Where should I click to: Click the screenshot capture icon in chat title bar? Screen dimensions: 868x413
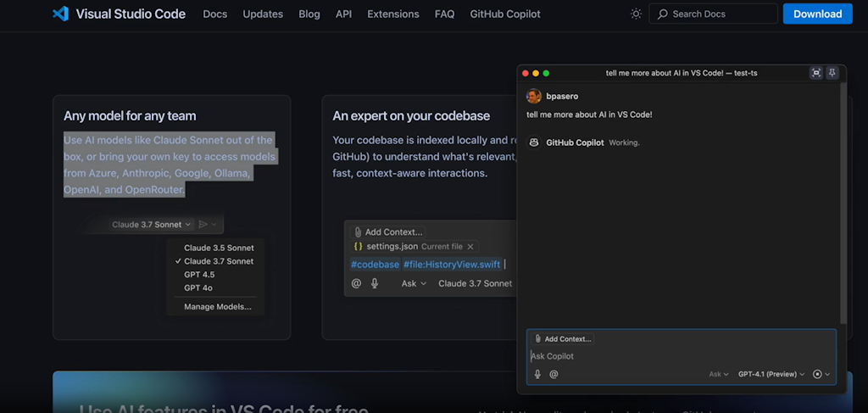815,73
